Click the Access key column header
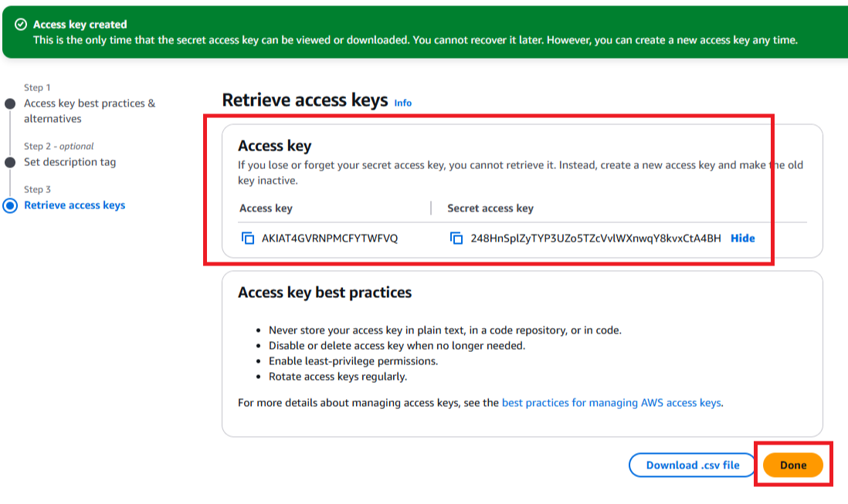The height and width of the screenshot is (504, 848). click(266, 208)
